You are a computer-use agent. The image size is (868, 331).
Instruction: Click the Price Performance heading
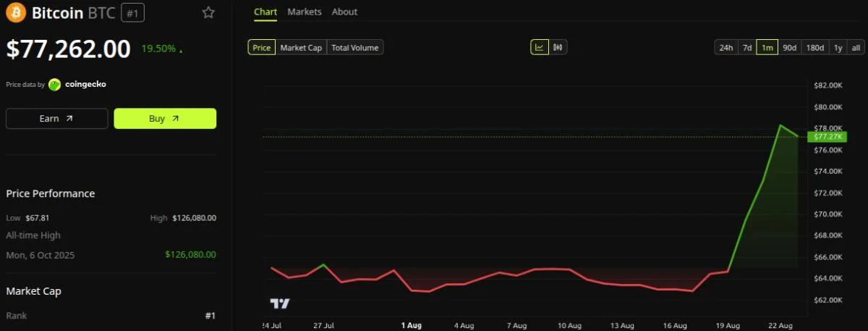pyautogui.click(x=51, y=193)
